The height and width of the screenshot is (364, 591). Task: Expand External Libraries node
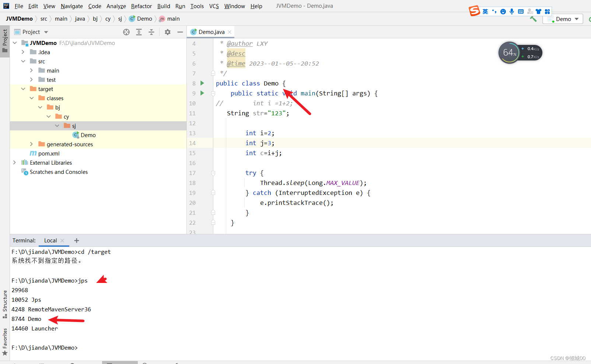(15, 163)
